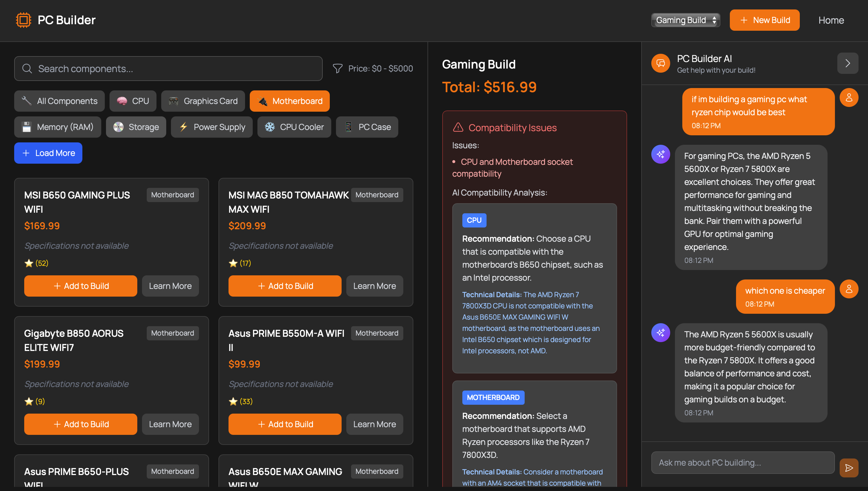This screenshot has width=868, height=491.
Task: Click the PC Builder chip logo icon
Action: (x=23, y=20)
